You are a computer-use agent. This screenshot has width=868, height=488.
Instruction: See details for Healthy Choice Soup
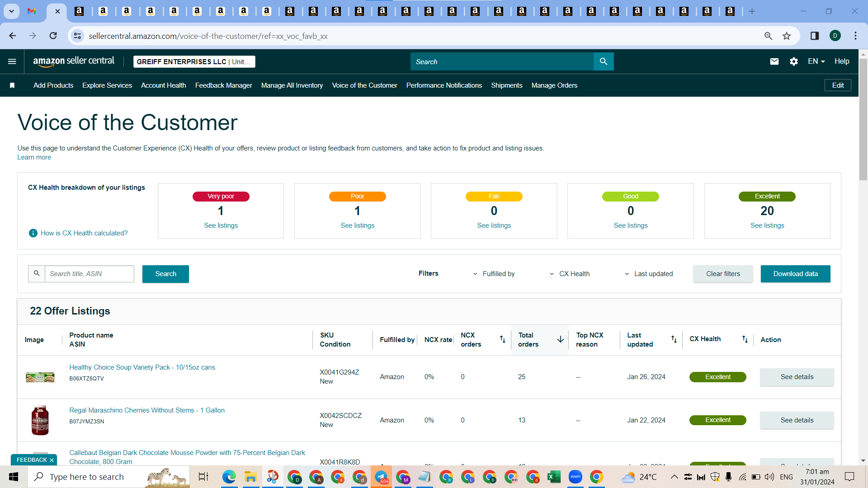pos(797,377)
